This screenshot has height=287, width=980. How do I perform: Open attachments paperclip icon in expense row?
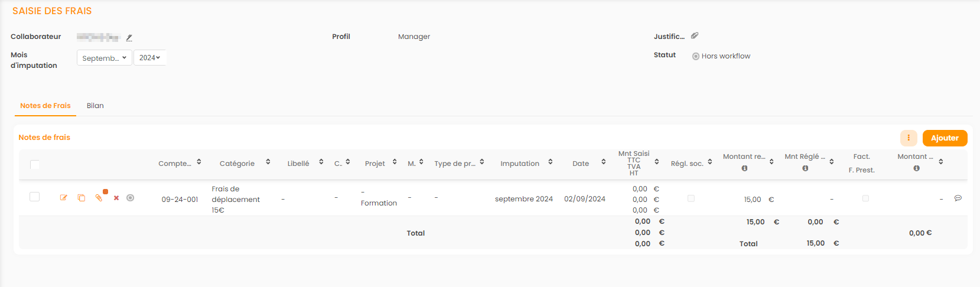(x=99, y=198)
